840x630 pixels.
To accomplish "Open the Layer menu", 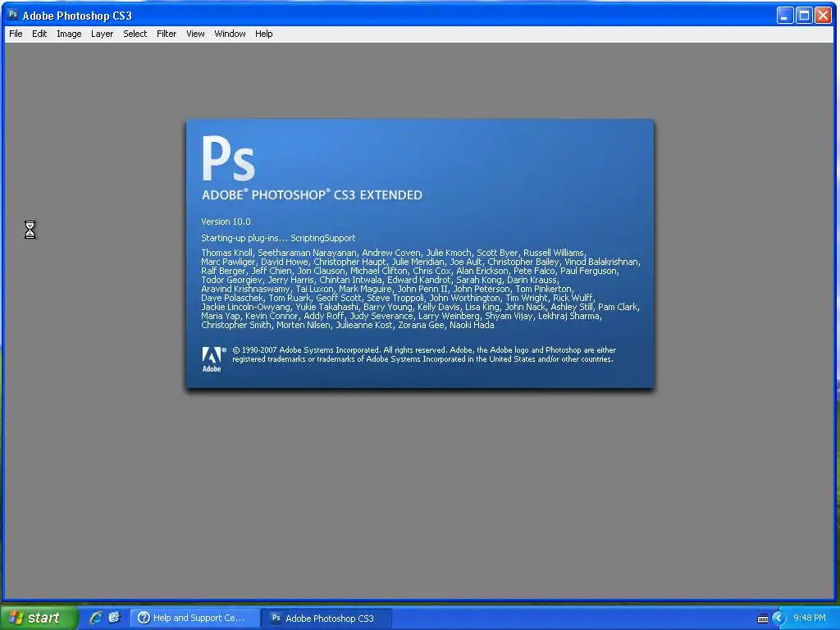I will click(102, 34).
